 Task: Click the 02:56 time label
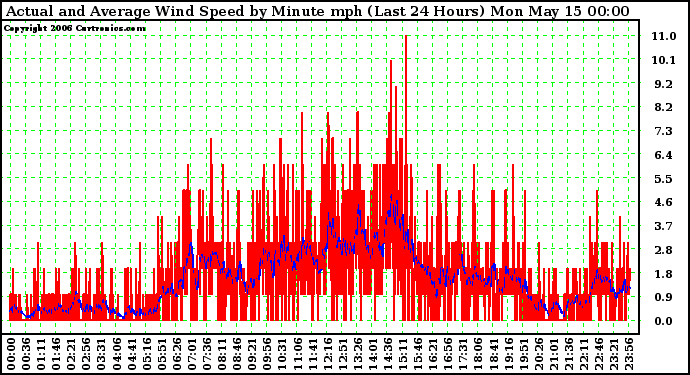[x=86, y=354]
